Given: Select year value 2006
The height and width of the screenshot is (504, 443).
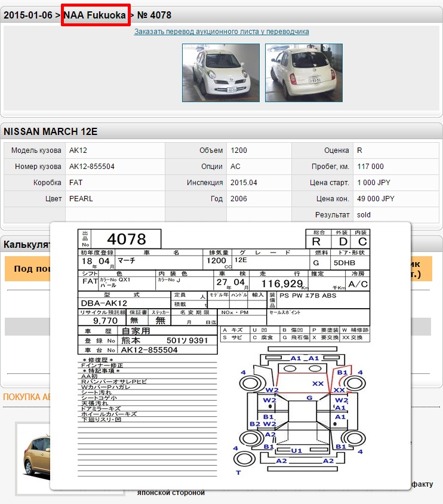Looking at the screenshot, I should point(239,199).
